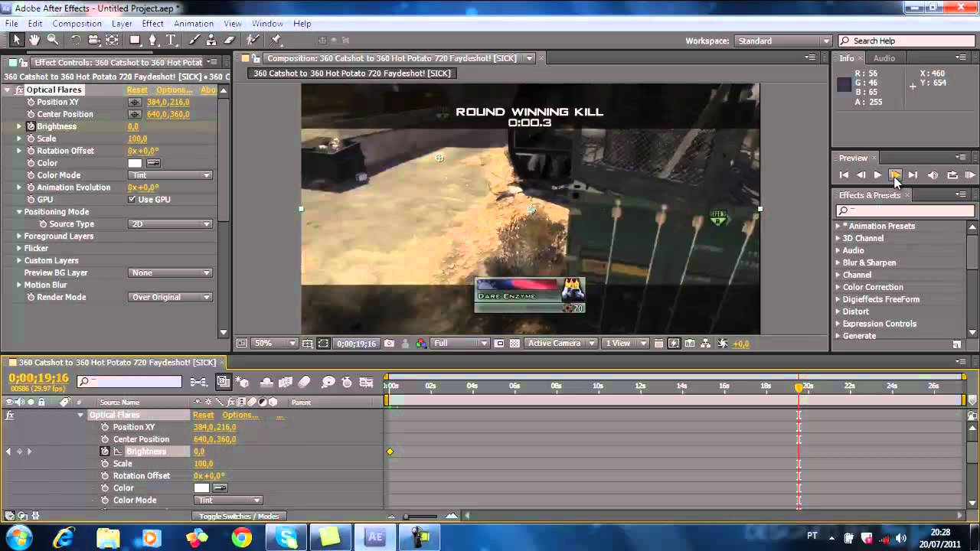Select the Brush tool

pos(194,40)
